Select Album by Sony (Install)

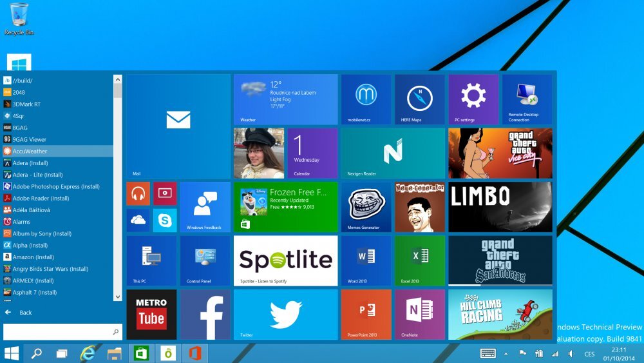point(57,233)
